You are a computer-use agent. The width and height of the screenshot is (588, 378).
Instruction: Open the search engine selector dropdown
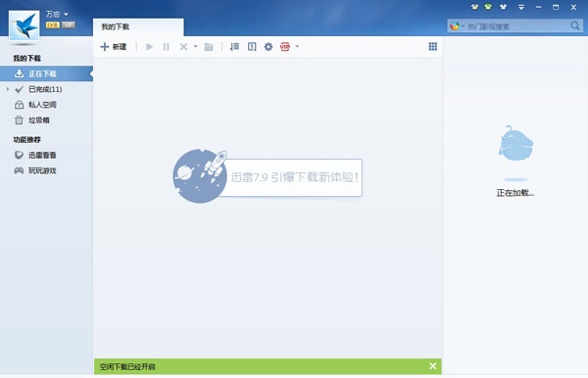[x=457, y=26]
